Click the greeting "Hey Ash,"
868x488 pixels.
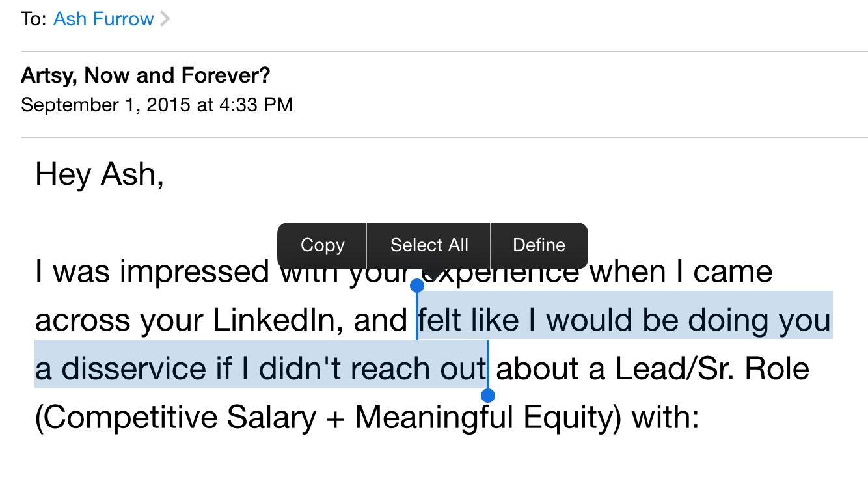(x=99, y=175)
